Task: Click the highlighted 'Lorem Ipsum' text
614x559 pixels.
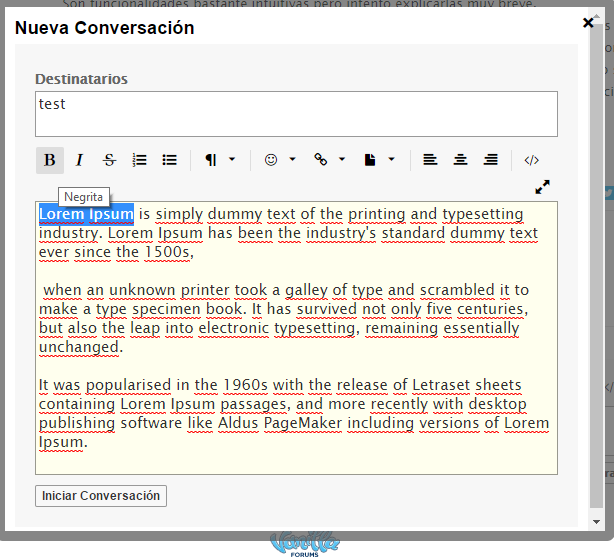Action: click(x=87, y=214)
